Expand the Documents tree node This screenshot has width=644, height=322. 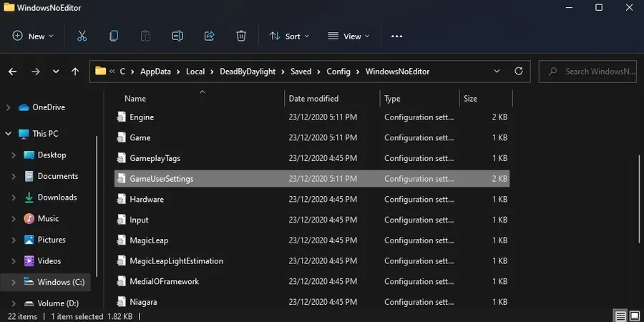coord(14,176)
